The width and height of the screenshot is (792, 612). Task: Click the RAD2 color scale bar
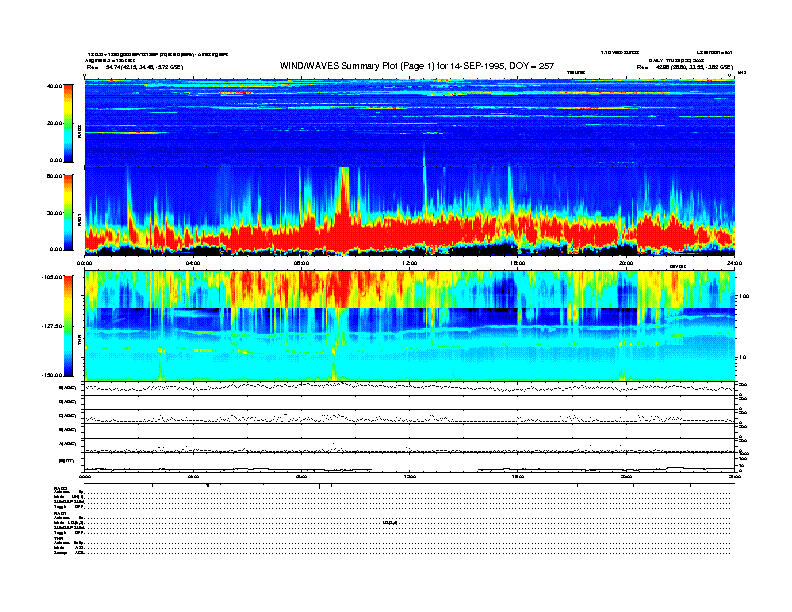68,123
